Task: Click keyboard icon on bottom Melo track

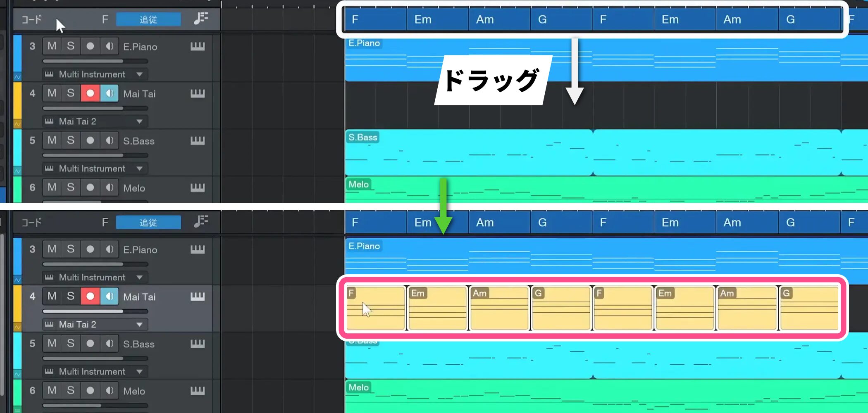Action: click(x=197, y=390)
